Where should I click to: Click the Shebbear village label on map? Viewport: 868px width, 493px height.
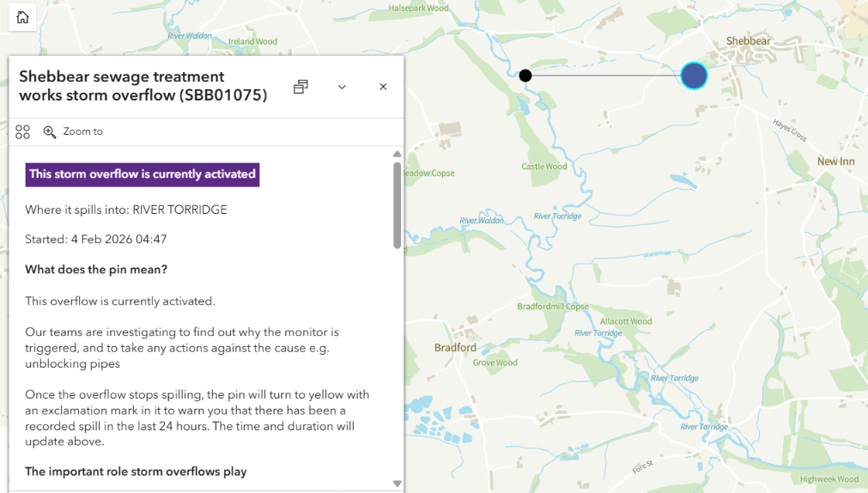tap(748, 41)
